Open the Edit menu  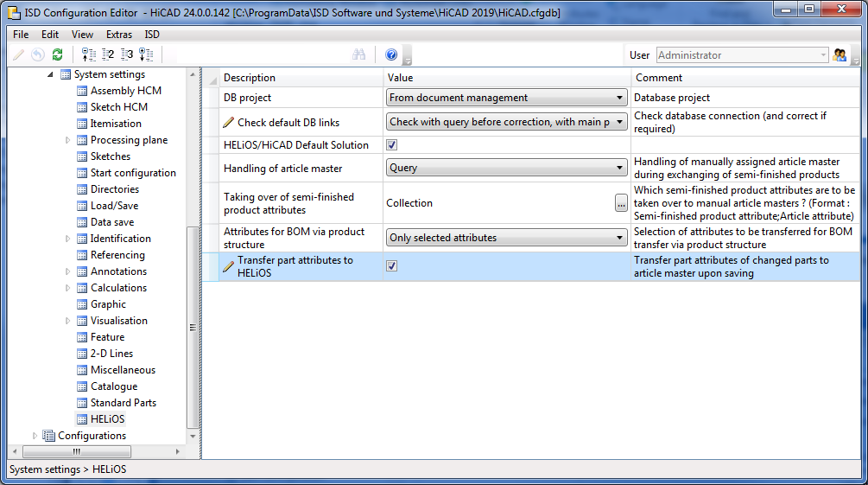[x=50, y=35]
